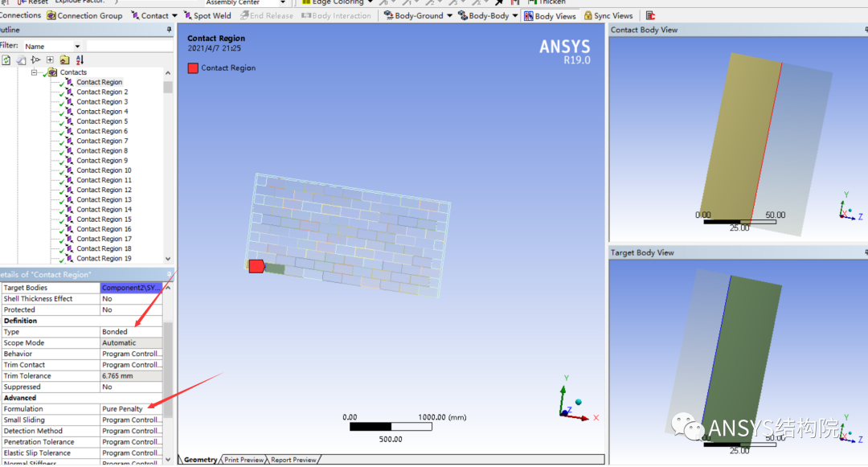
Task: Switch to the Report Preview tab
Action: pos(293,459)
